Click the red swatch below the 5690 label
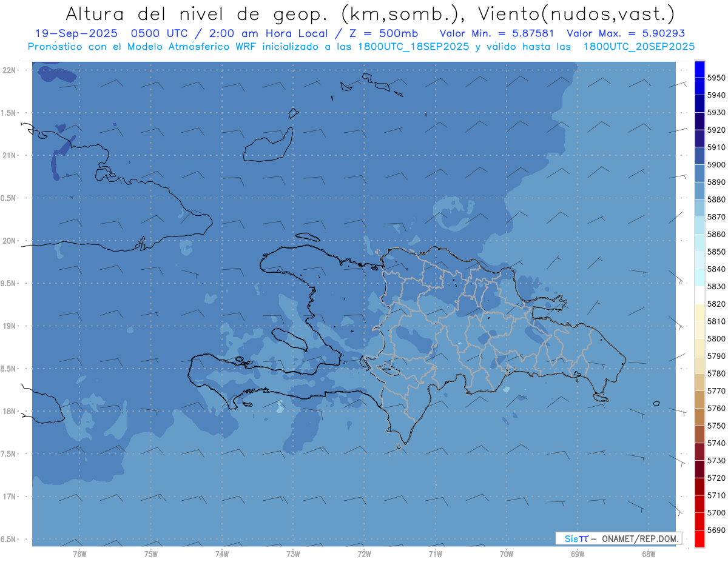728x562 pixels. tap(699, 538)
